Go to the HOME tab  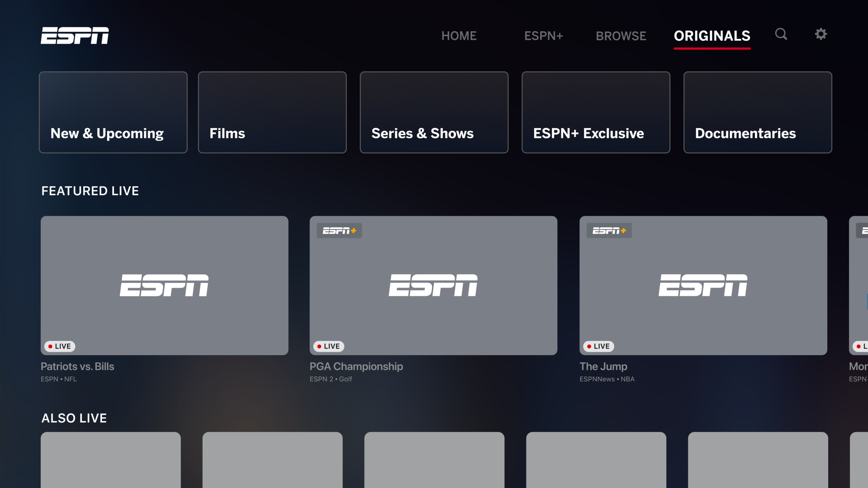pos(459,36)
